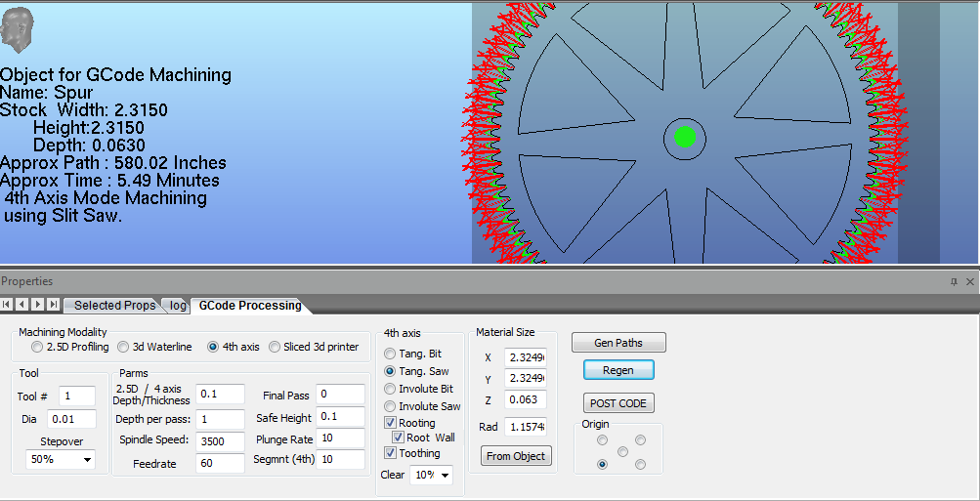
Task: Pin the Properties panel
Action: [x=955, y=281]
